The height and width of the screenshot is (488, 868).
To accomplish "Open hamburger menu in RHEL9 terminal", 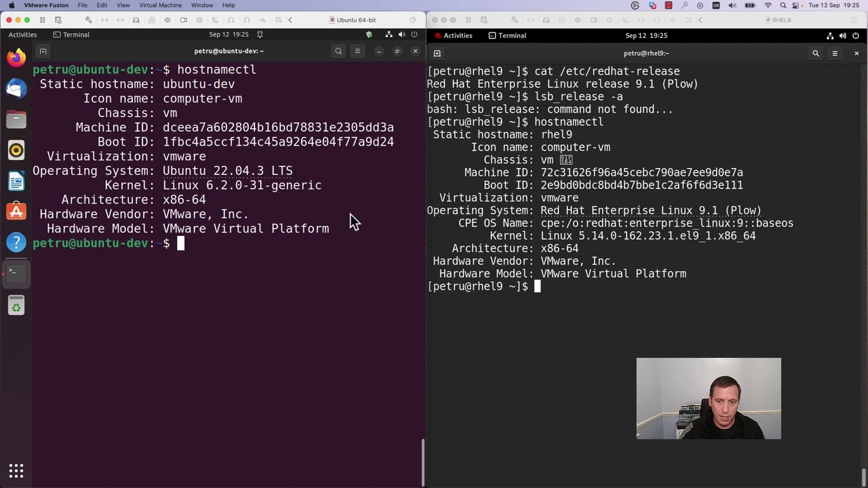I will click(x=835, y=53).
